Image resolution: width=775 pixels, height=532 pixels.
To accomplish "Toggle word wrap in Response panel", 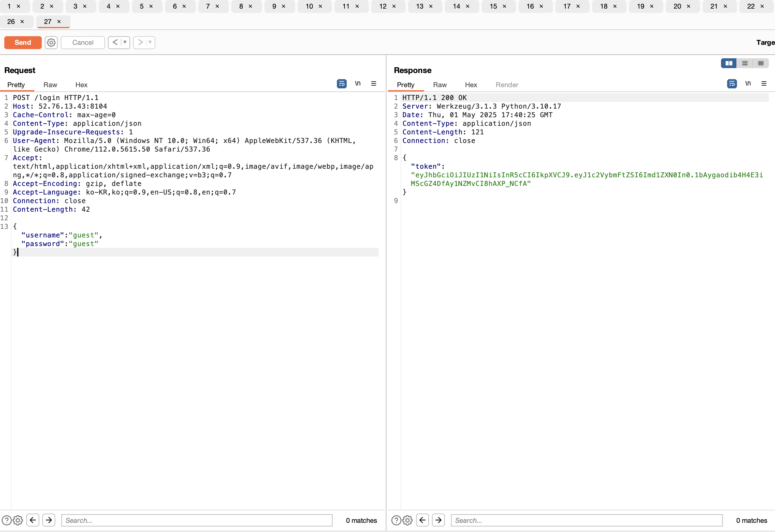I will point(732,84).
